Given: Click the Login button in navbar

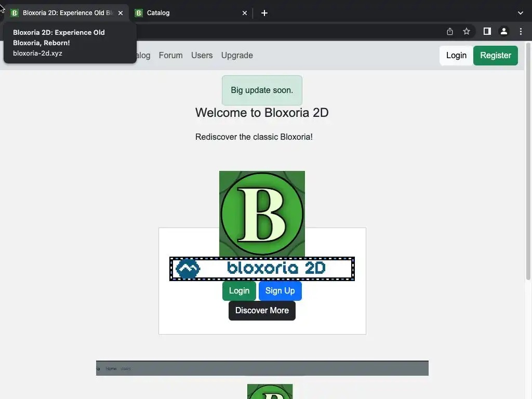Looking at the screenshot, I should [456, 55].
